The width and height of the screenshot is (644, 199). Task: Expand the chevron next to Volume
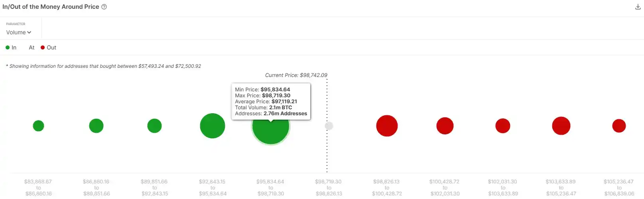coord(29,32)
